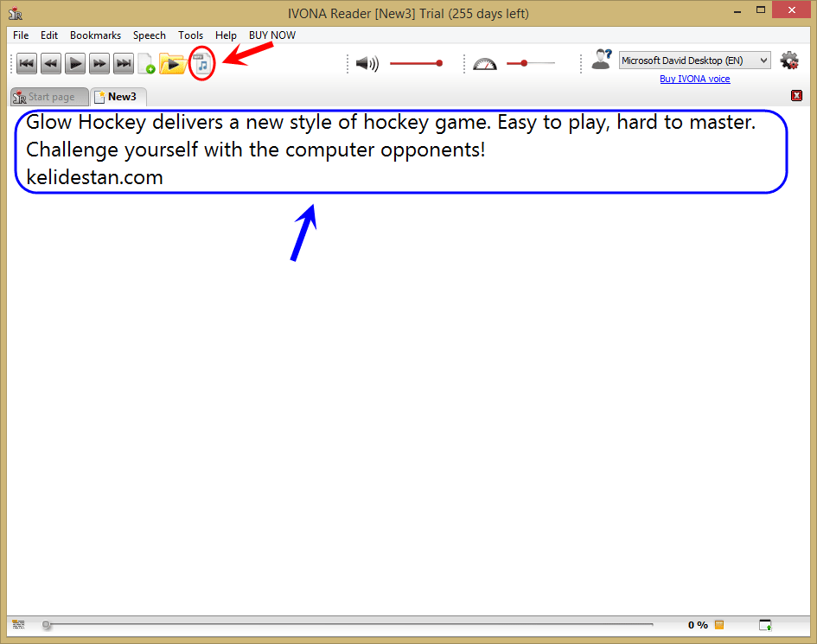The width and height of the screenshot is (817, 644).
Task: Click the red volume slider handle
Action: click(x=439, y=64)
